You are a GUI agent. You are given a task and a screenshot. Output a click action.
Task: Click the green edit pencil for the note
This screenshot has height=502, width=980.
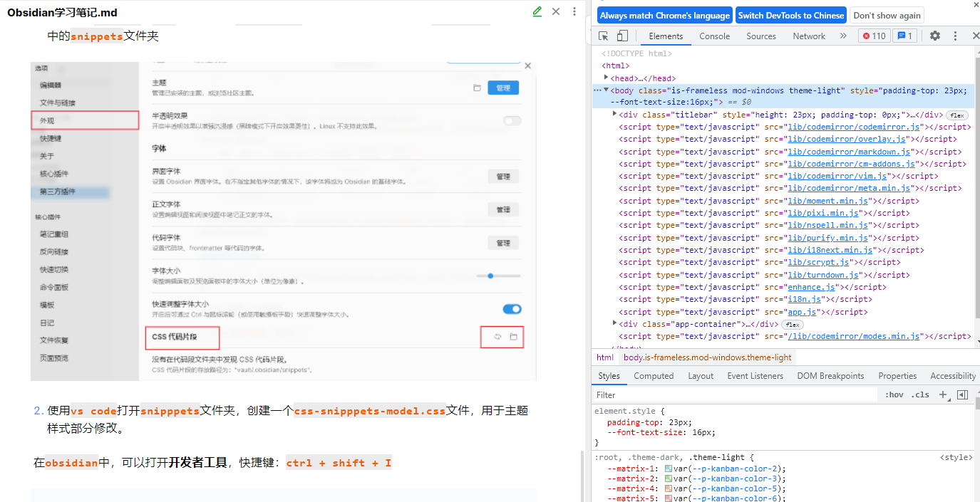(537, 11)
